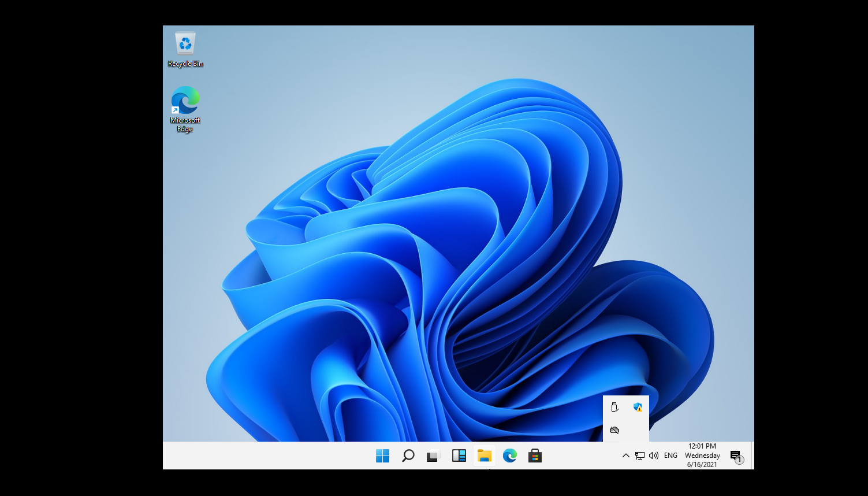This screenshot has height=496, width=868.
Task: View the notification count badge
Action: tap(740, 459)
